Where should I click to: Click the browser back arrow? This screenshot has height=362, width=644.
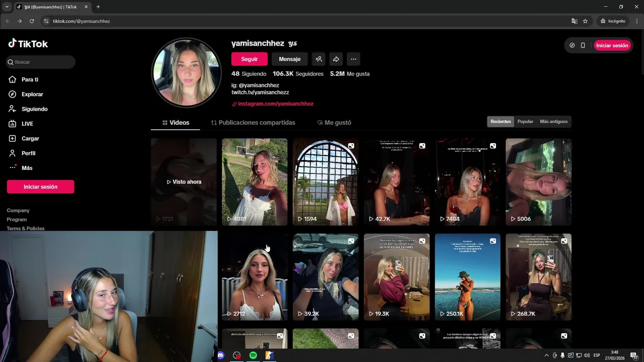pos(8,21)
